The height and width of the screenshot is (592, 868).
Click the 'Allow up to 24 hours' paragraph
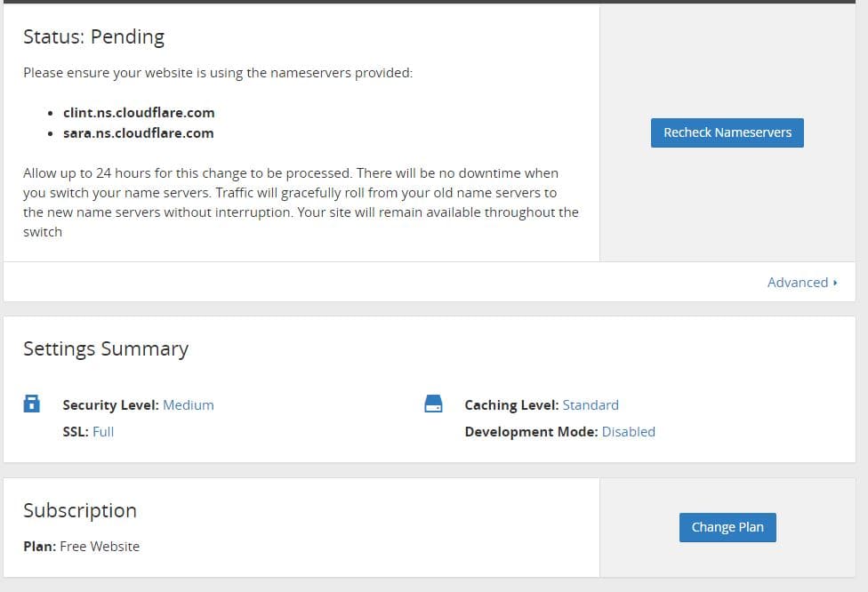301,203
